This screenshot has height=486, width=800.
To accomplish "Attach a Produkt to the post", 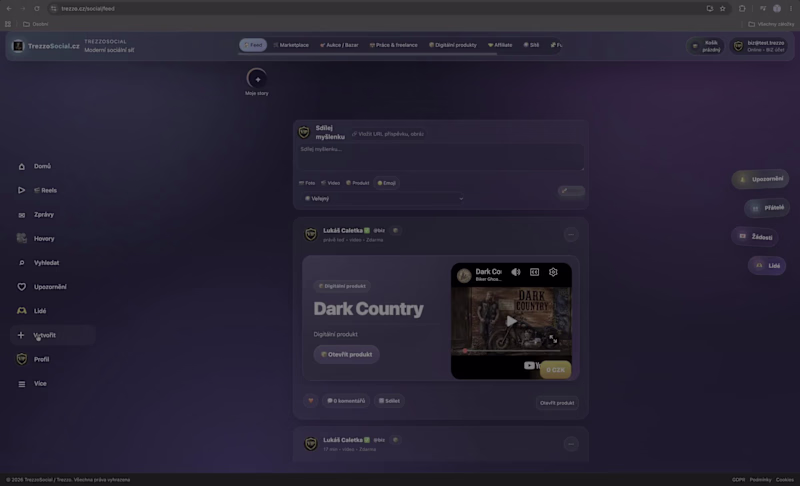I will pos(358,183).
